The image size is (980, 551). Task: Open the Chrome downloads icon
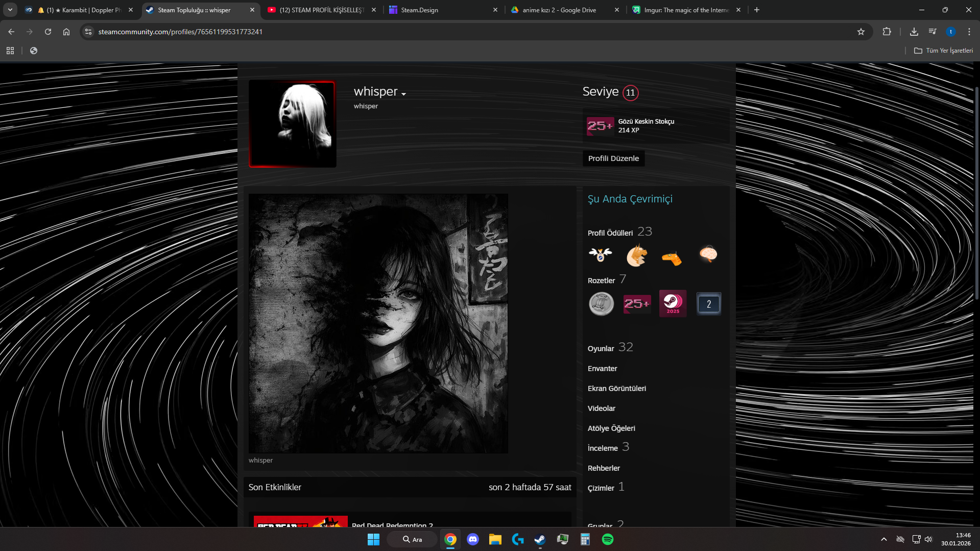click(x=914, y=32)
